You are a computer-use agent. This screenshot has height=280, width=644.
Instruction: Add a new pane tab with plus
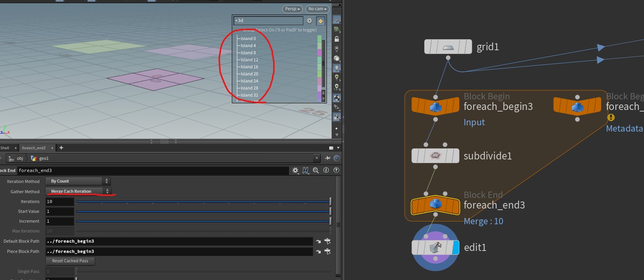coord(61,148)
